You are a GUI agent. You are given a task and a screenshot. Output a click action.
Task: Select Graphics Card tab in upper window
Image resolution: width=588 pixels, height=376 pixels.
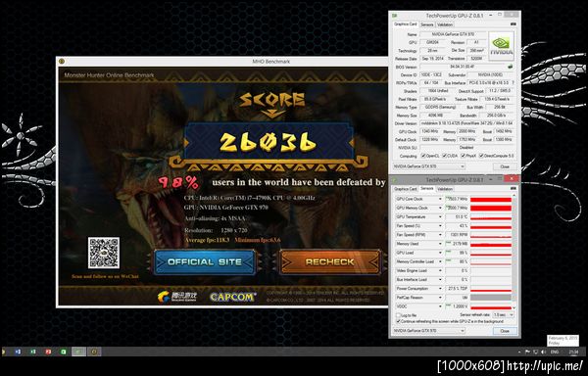click(405, 24)
